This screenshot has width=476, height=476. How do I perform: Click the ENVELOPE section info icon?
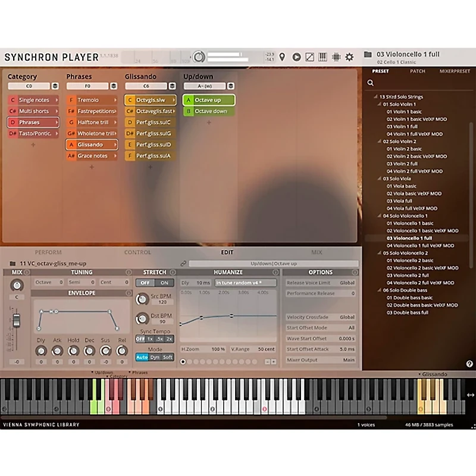point(129,293)
